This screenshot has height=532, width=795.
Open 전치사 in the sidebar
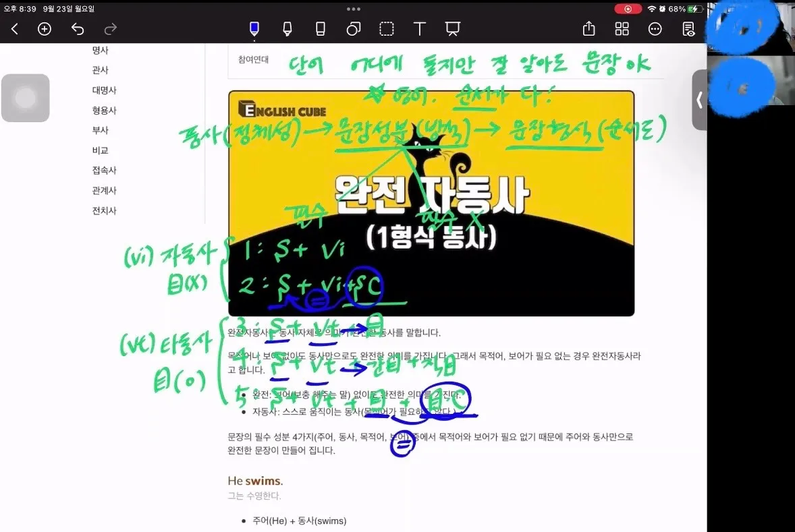(105, 210)
